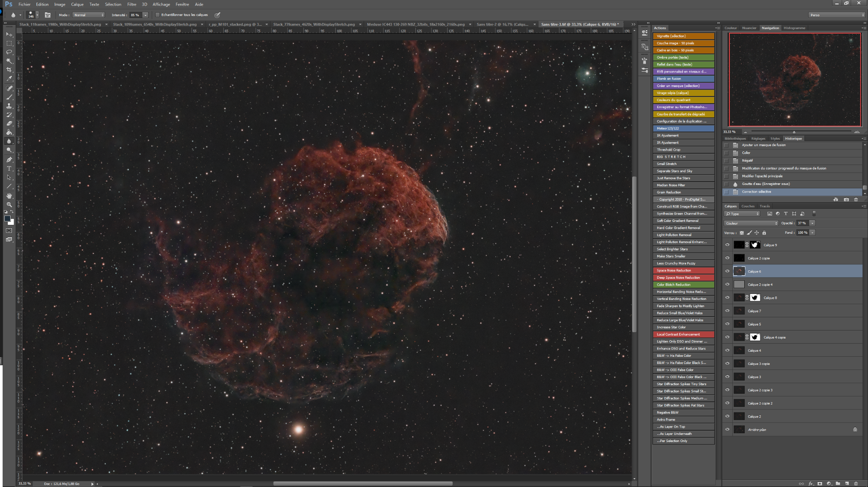Run the Local Contrast Enhancement action
The width and height of the screenshot is (868, 487).
(x=683, y=334)
